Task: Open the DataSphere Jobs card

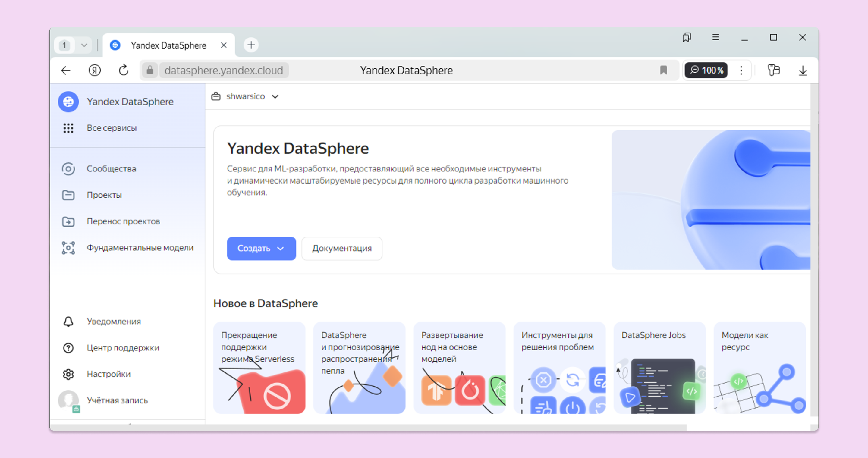Action: (660, 368)
